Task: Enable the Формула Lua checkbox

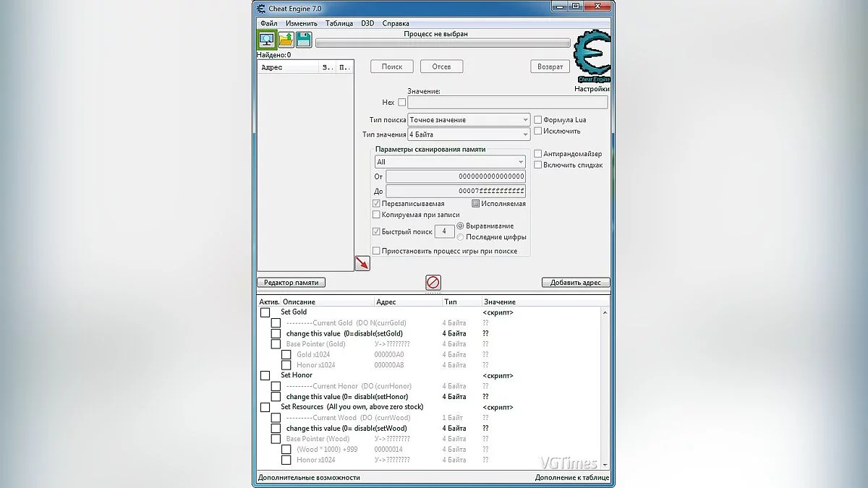Action: pos(537,120)
